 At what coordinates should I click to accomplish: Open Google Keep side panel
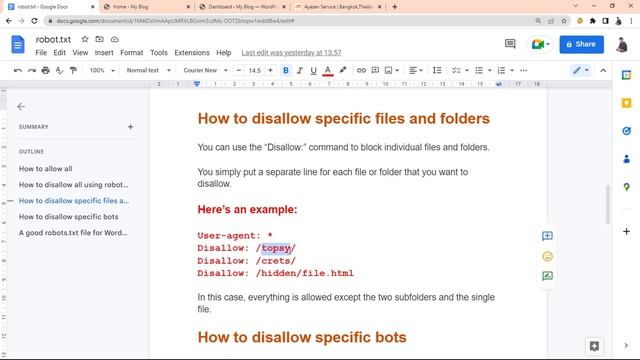pyautogui.click(x=626, y=103)
